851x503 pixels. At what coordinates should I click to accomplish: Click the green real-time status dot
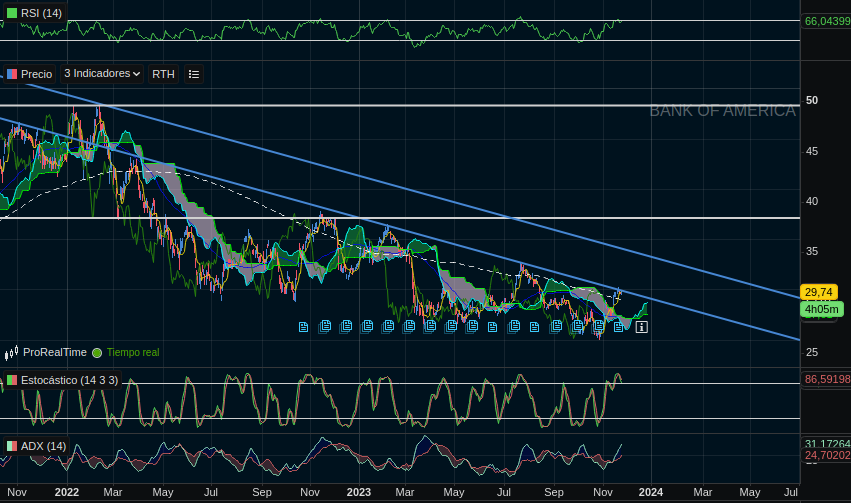(97, 353)
